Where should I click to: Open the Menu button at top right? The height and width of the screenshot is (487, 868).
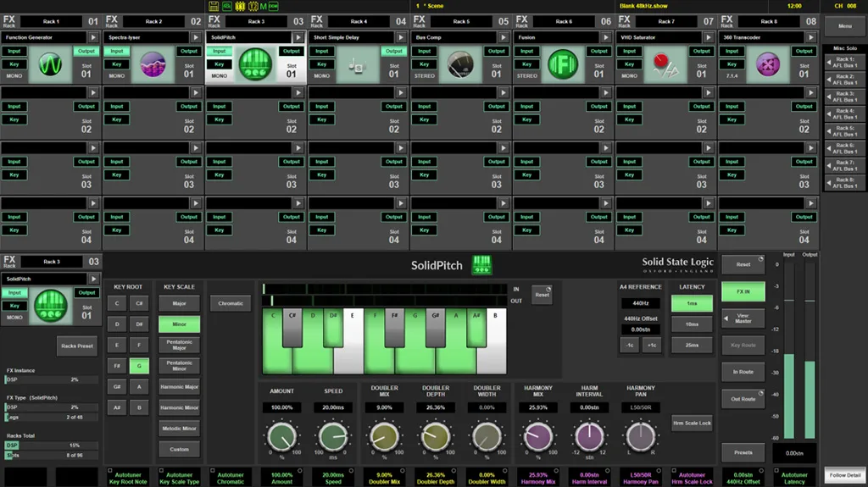pyautogui.click(x=845, y=26)
